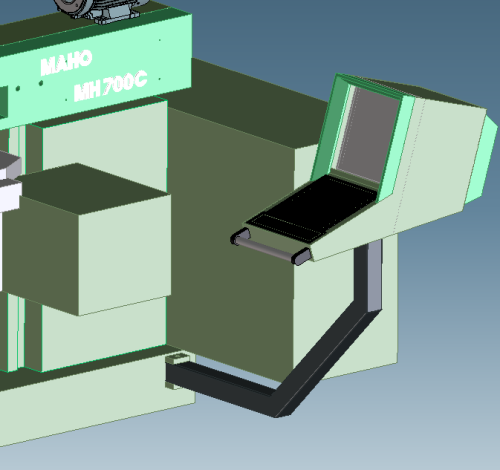
Task: Pick the gray vertical arm under console
Action: point(374,276)
